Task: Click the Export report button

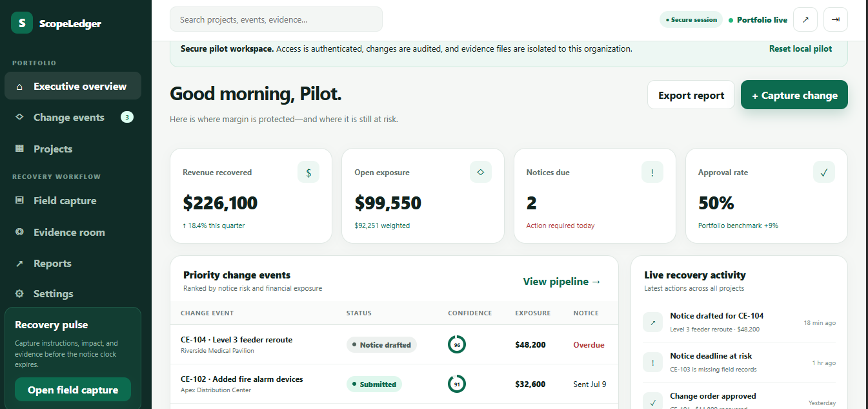Action: tap(691, 95)
